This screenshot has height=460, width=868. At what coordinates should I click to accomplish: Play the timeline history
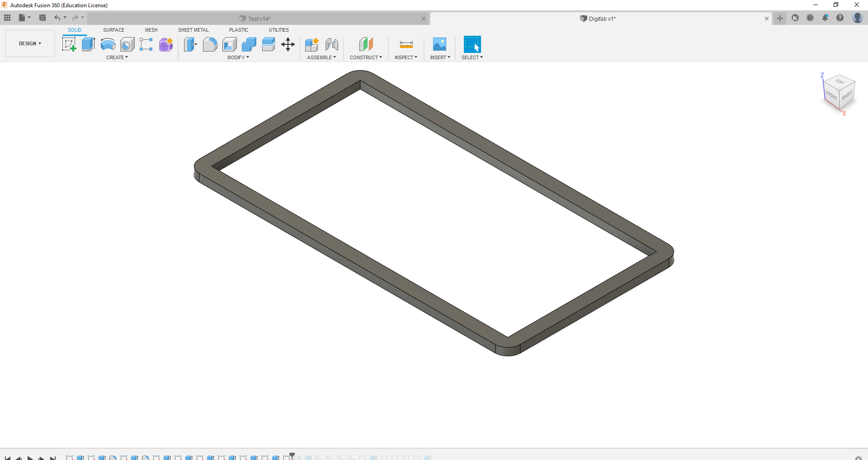click(x=30, y=458)
